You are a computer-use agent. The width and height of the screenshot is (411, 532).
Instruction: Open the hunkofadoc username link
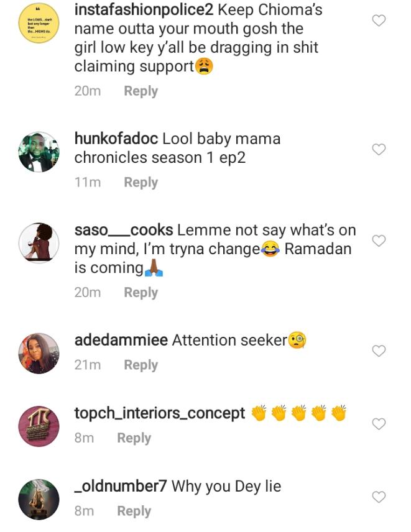tap(116, 138)
